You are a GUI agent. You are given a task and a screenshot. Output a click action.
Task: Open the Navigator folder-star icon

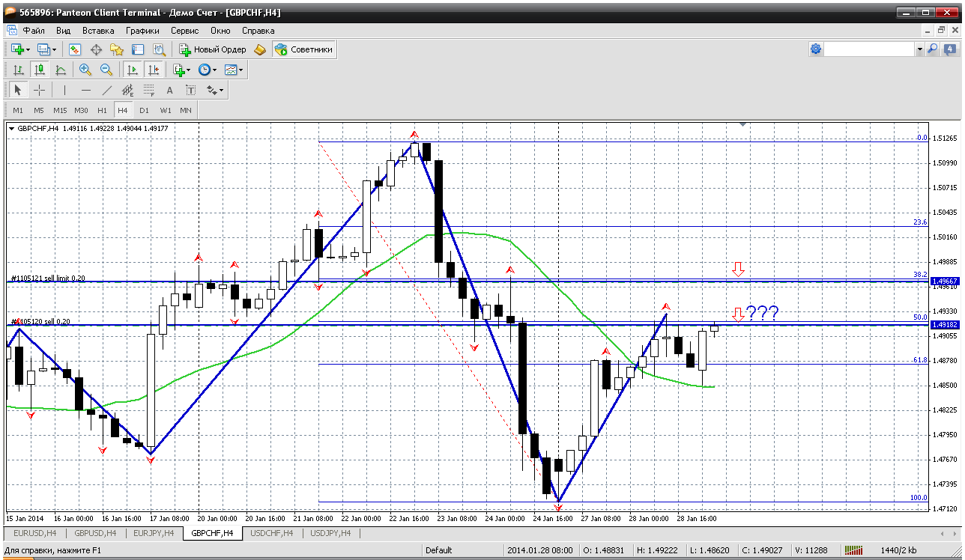click(117, 49)
